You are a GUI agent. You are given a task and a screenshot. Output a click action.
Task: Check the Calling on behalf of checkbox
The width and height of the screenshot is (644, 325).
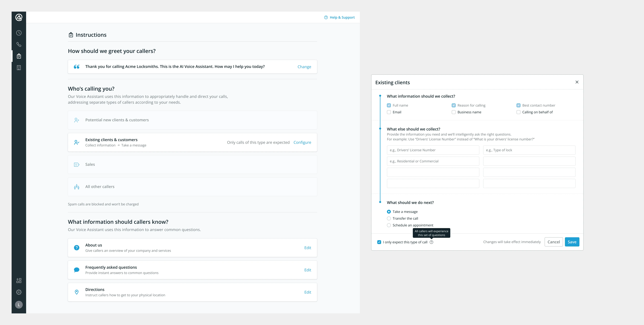(518, 112)
